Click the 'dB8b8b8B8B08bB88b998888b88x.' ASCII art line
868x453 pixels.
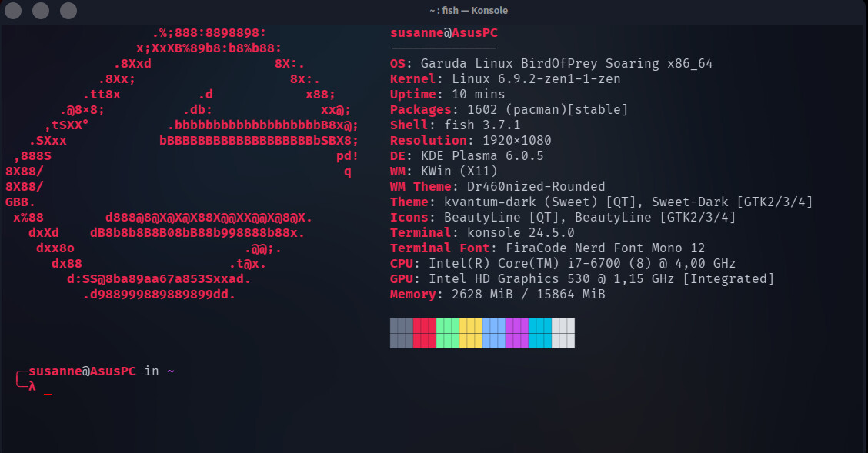point(198,233)
